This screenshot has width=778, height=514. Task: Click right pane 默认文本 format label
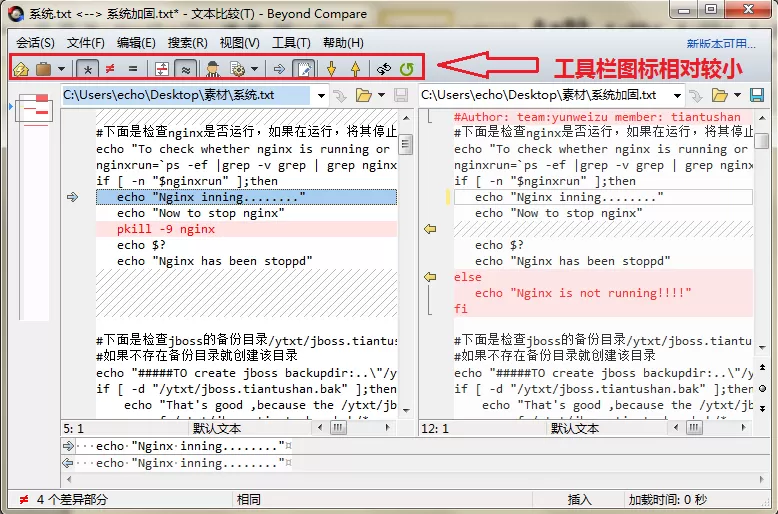point(575,428)
